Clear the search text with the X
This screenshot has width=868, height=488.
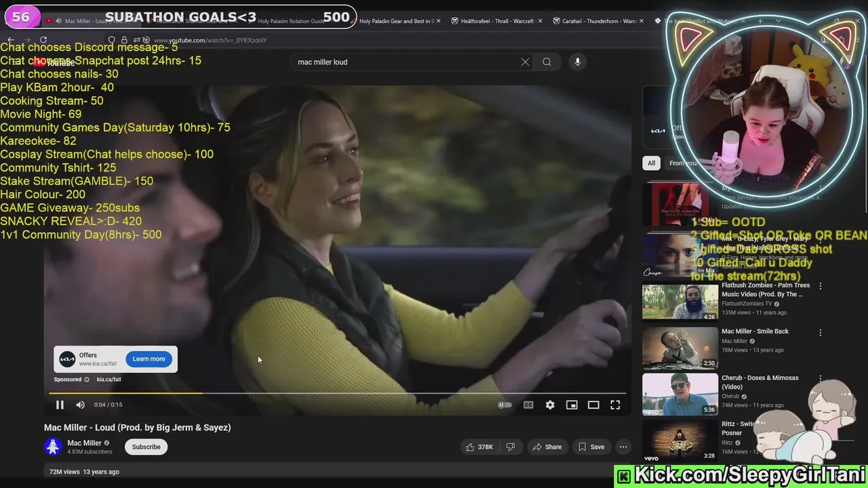(x=525, y=62)
